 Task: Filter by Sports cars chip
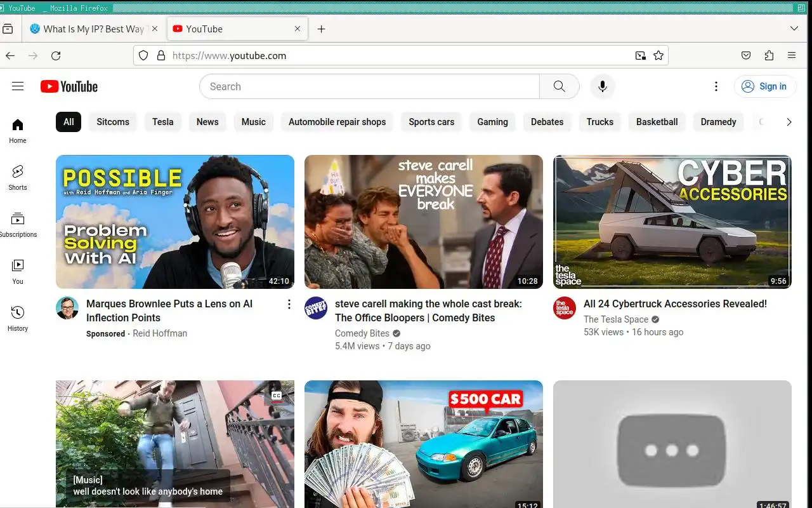coord(431,122)
